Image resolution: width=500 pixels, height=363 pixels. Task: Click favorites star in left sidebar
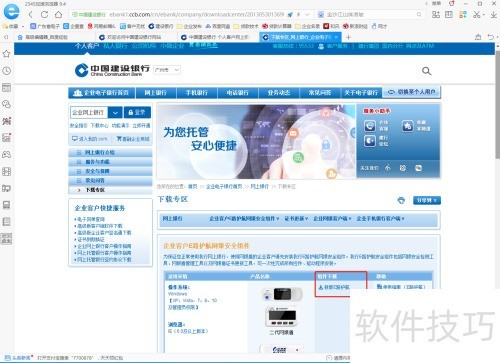tap(6, 54)
